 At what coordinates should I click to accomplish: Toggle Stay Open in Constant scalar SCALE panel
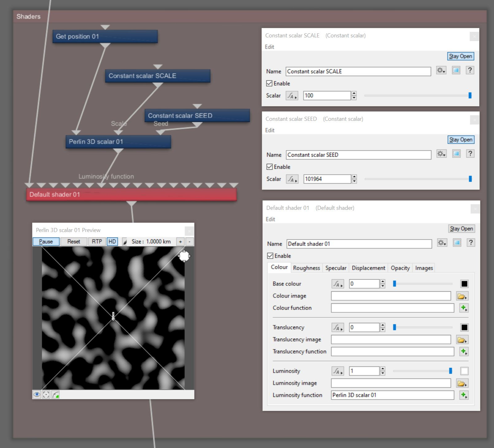tap(460, 56)
